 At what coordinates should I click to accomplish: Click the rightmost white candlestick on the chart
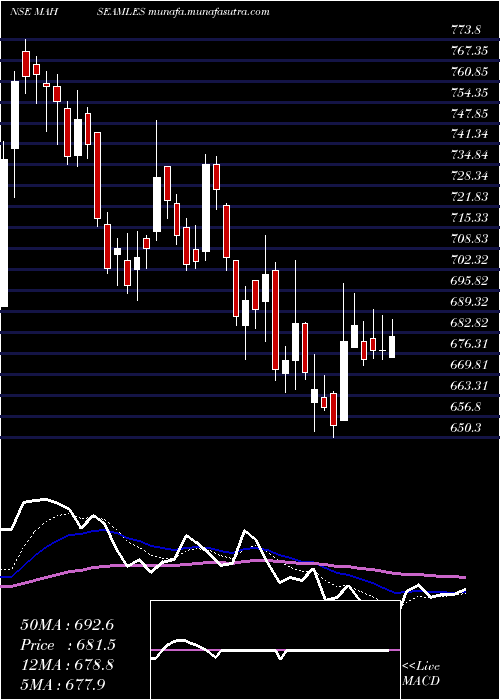[392, 347]
